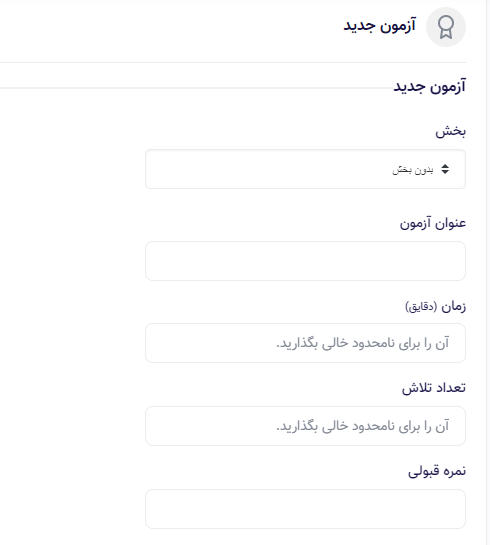This screenshot has width=490, height=545.
Task: Click the عنوان آزمون label
Action: pyautogui.click(x=433, y=223)
